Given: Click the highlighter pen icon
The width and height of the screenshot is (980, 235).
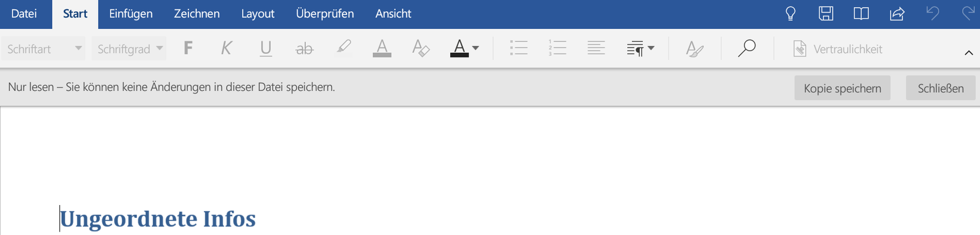Looking at the screenshot, I should pos(343,48).
